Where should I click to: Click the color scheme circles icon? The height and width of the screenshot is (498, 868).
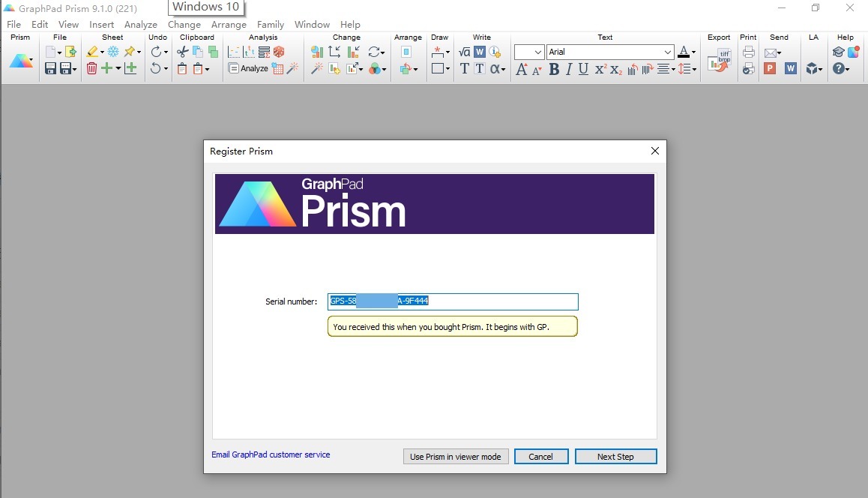point(375,68)
